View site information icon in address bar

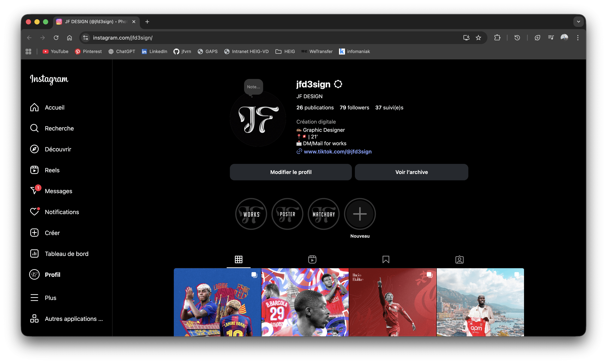(85, 38)
